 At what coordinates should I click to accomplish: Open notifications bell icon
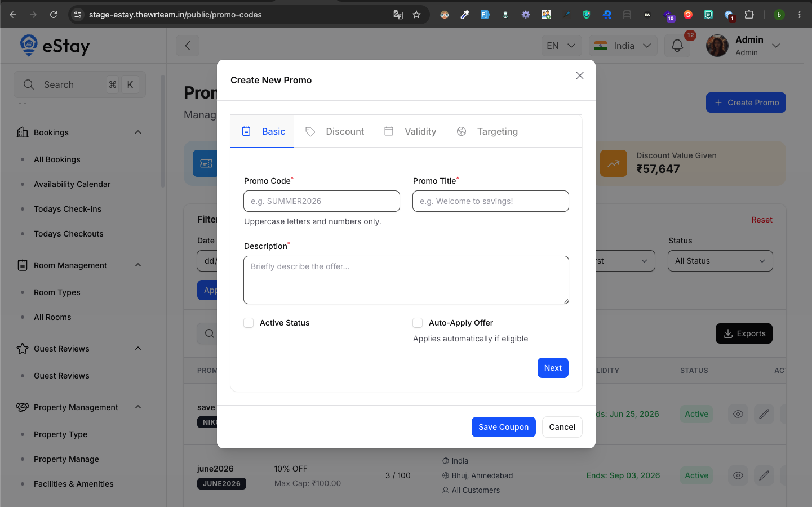pyautogui.click(x=677, y=46)
